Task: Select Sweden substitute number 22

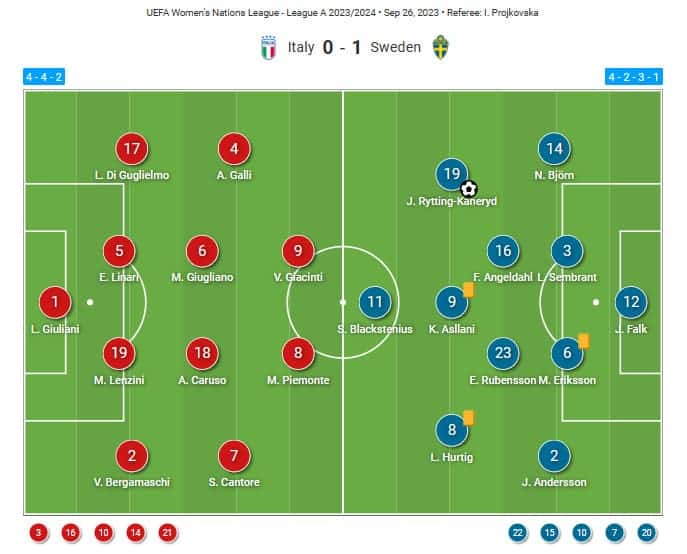Action: pyautogui.click(x=517, y=533)
